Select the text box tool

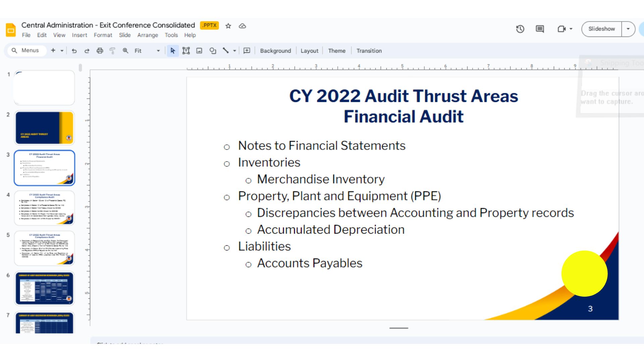click(186, 51)
